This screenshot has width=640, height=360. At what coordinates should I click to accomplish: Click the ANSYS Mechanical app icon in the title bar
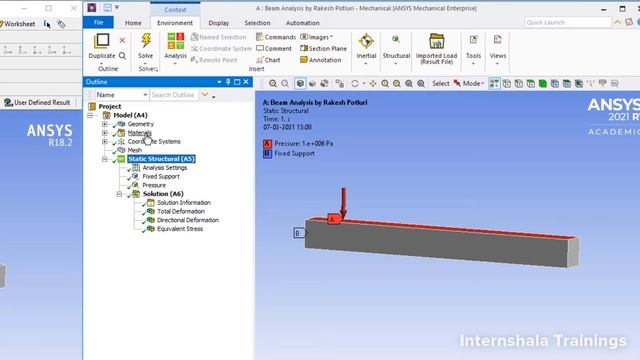92,8
